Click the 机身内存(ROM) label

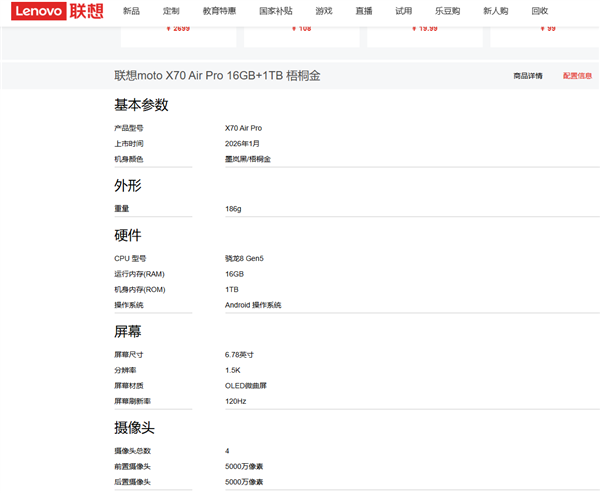(x=140, y=290)
